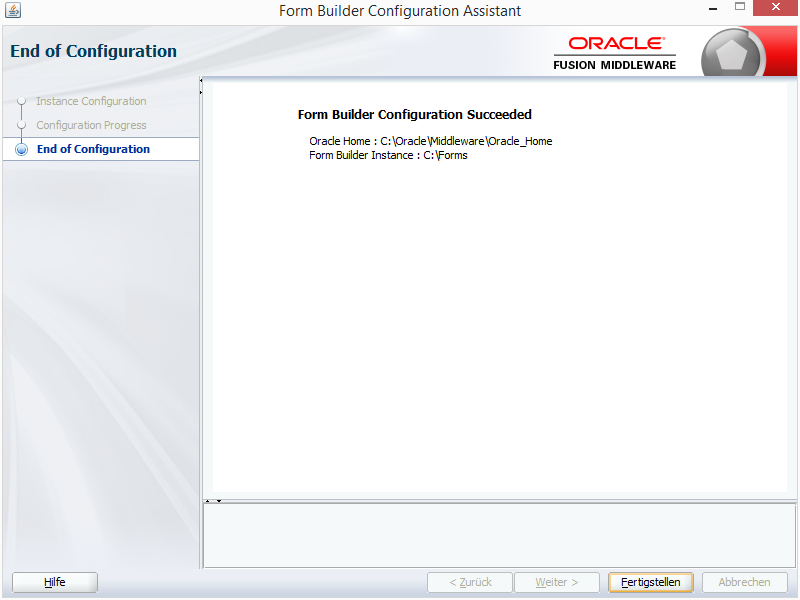The width and height of the screenshot is (800, 600).
Task: Click inside the empty message pane
Action: tap(499, 535)
